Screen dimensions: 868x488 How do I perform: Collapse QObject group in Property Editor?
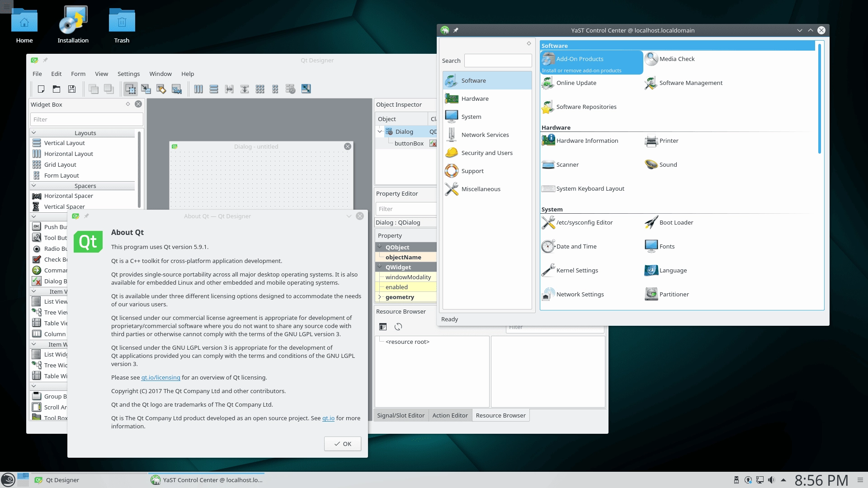pos(380,247)
